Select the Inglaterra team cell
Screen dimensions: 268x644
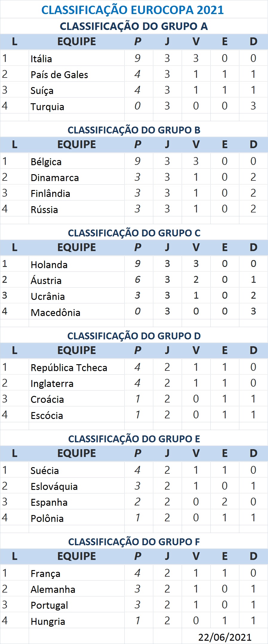tap(76, 383)
